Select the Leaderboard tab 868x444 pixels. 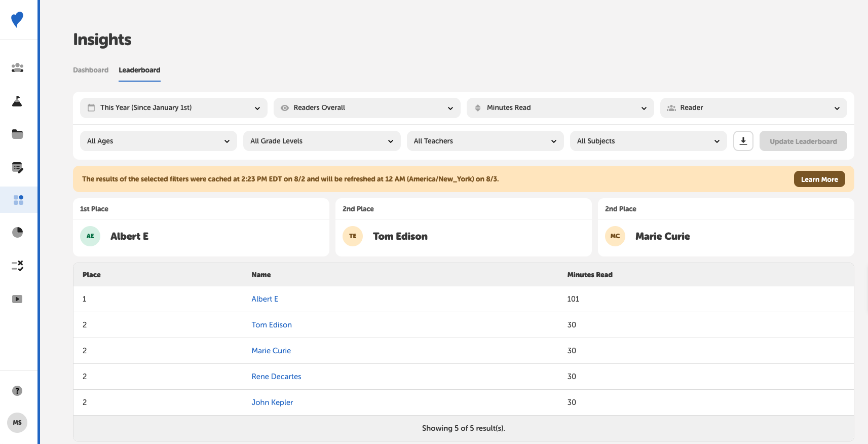point(139,70)
